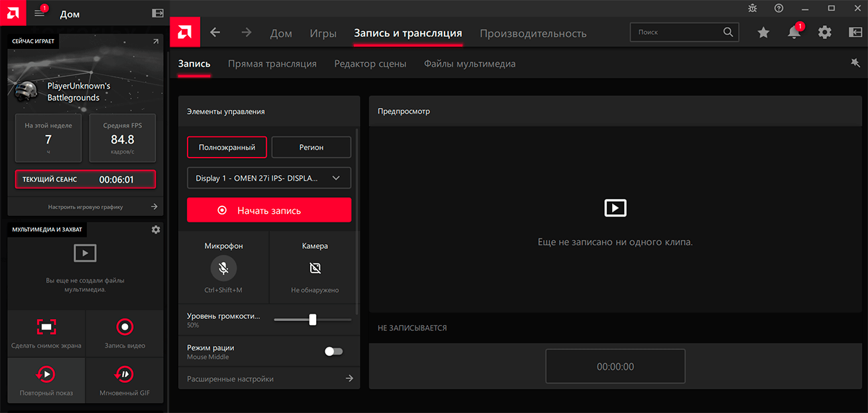The width and height of the screenshot is (868, 413).
Task: Toggle the Режим рации switch
Action: (x=333, y=351)
